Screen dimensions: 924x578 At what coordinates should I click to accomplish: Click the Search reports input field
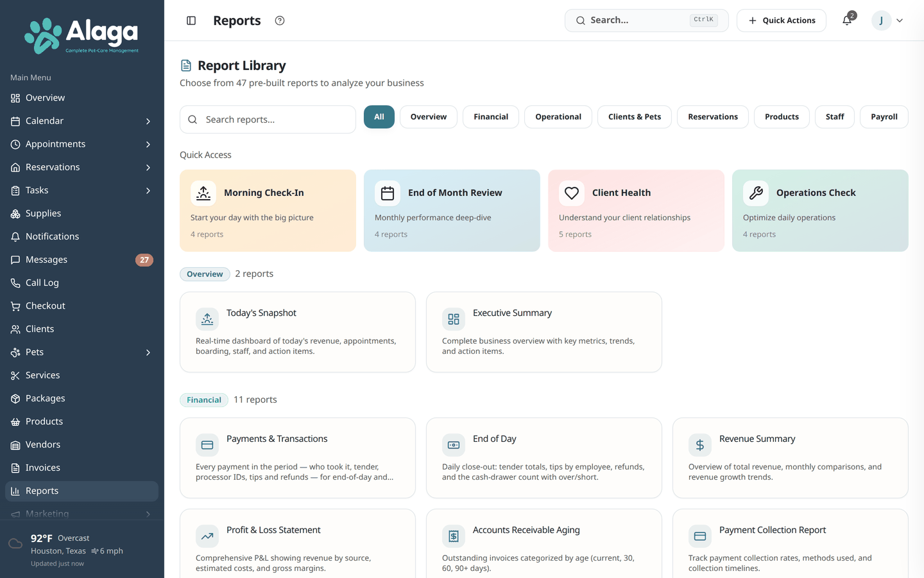click(268, 119)
